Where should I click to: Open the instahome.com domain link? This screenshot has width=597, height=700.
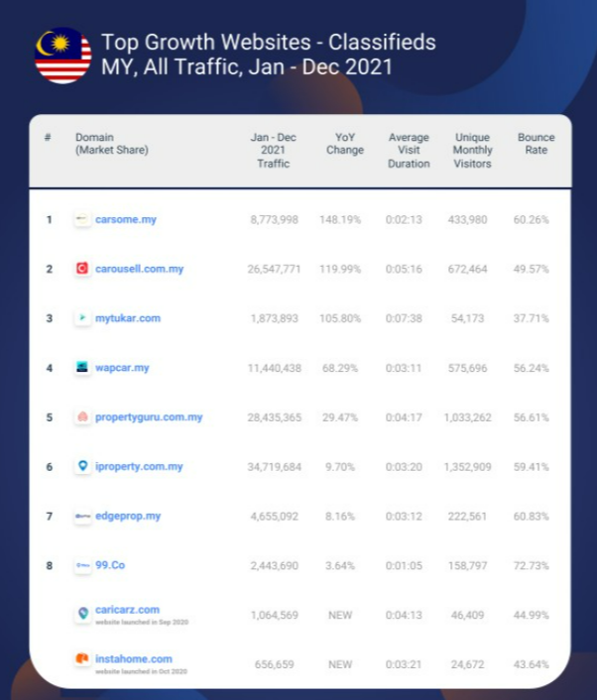point(134,659)
